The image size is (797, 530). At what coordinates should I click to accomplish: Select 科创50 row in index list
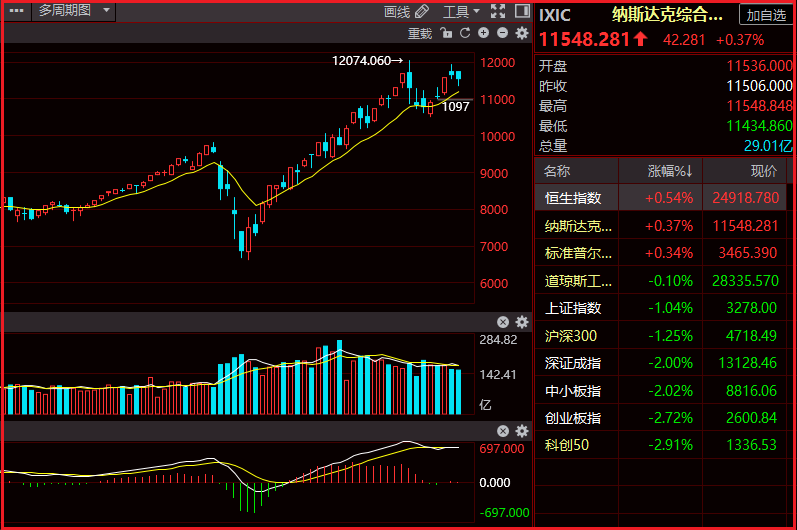567,444
